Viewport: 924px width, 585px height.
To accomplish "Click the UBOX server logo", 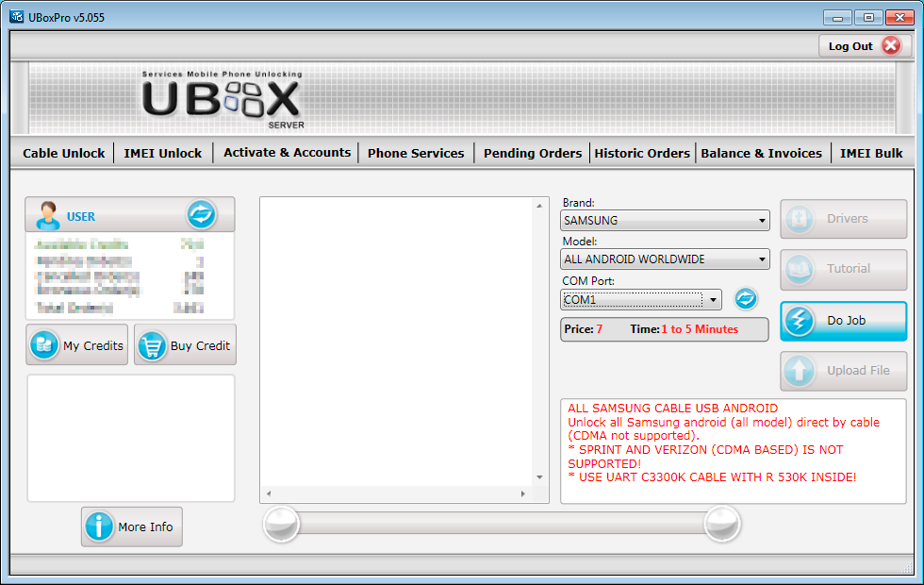I will [223, 100].
